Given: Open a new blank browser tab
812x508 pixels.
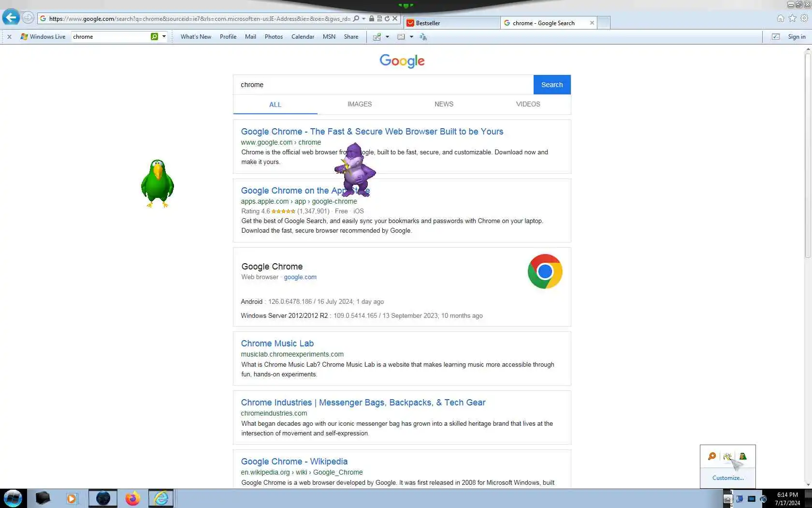Looking at the screenshot, I should pyautogui.click(x=604, y=23).
